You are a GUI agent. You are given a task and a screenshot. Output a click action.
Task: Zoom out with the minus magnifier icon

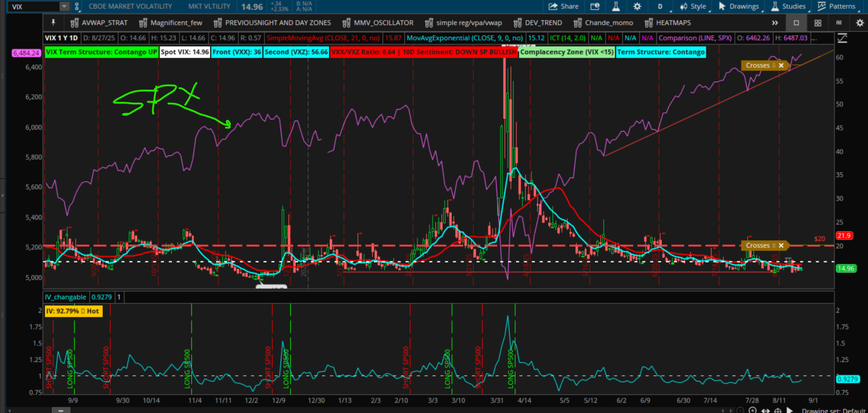740,410
